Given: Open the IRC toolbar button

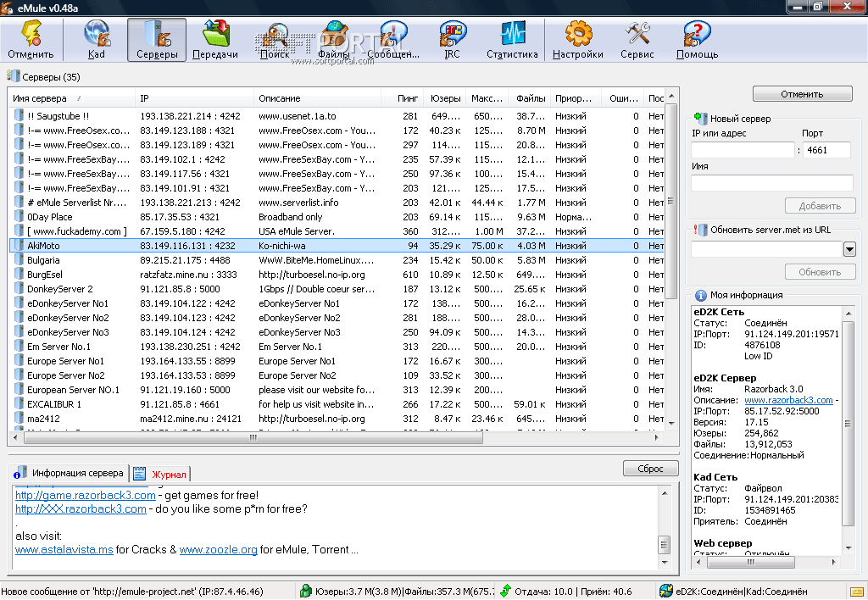Looking at the screenshot, I should click(x=453, y=40).
